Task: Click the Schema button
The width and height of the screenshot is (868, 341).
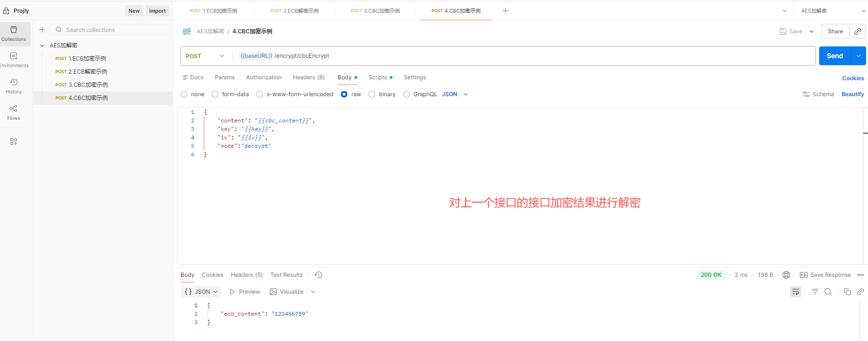Action: click(818, 94)
